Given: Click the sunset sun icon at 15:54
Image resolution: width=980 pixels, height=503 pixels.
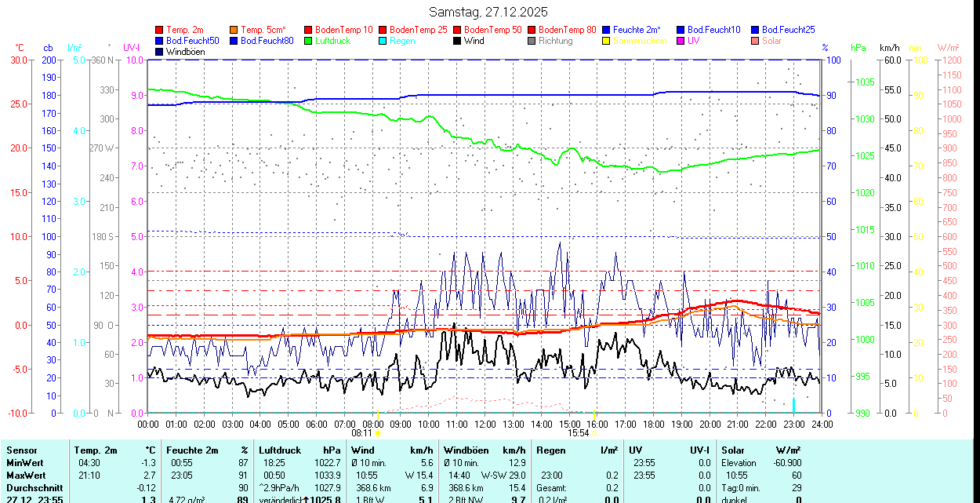Looking at the screenshot, I should (x=594, y=432).
